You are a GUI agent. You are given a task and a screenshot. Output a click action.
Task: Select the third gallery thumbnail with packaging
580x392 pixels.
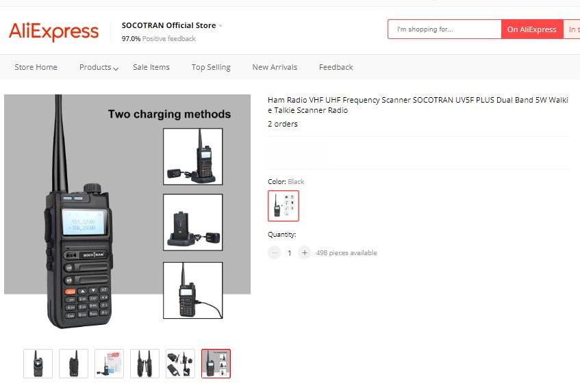[x=109, y=363]
